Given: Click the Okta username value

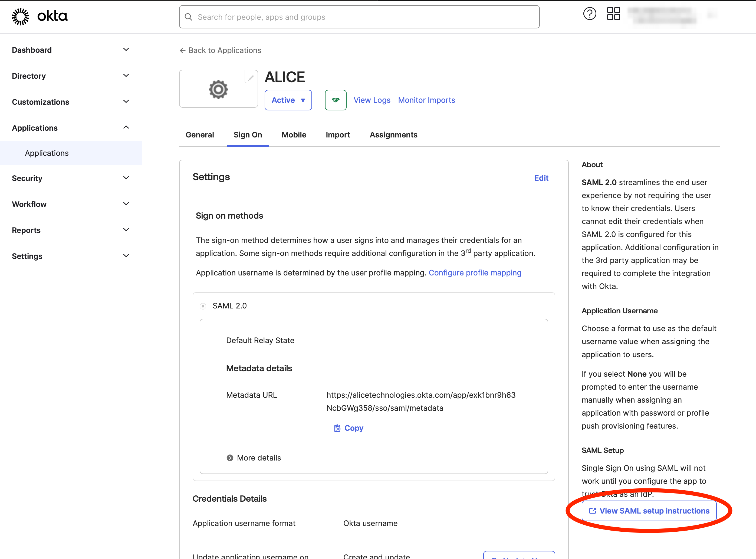Looking at the screenshot, I should pyautogui.click(x=370, y=524).
